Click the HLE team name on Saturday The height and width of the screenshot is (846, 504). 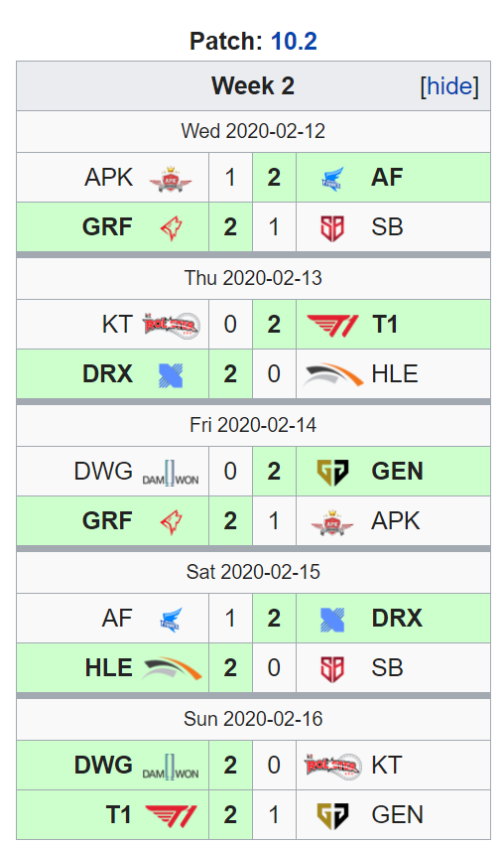point(108,668)
